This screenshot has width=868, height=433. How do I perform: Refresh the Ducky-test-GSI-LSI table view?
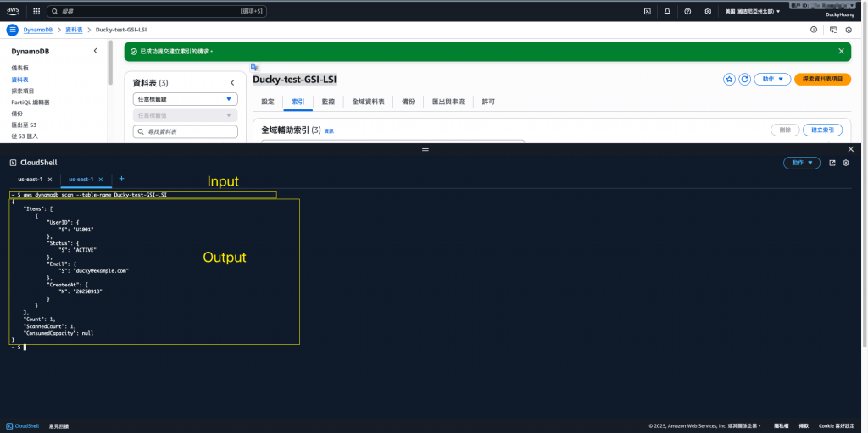pos(745,79)
